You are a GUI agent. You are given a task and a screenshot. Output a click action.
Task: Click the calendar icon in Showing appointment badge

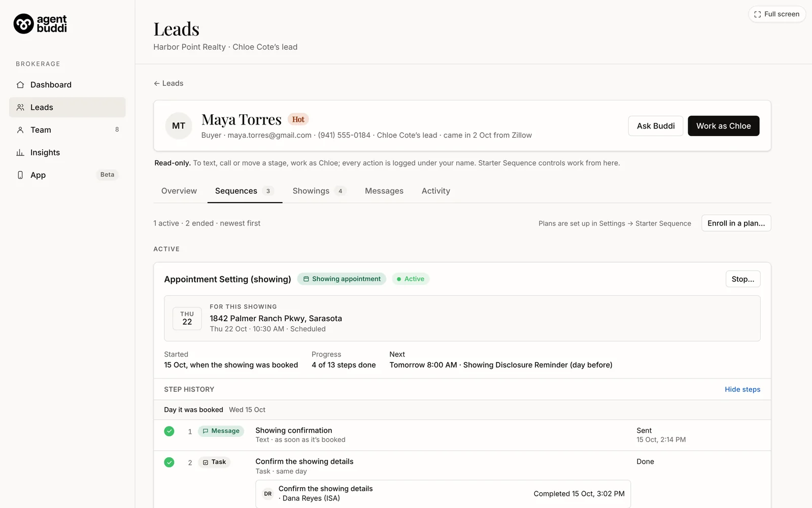pyautogui.click(x=306, y=279)
